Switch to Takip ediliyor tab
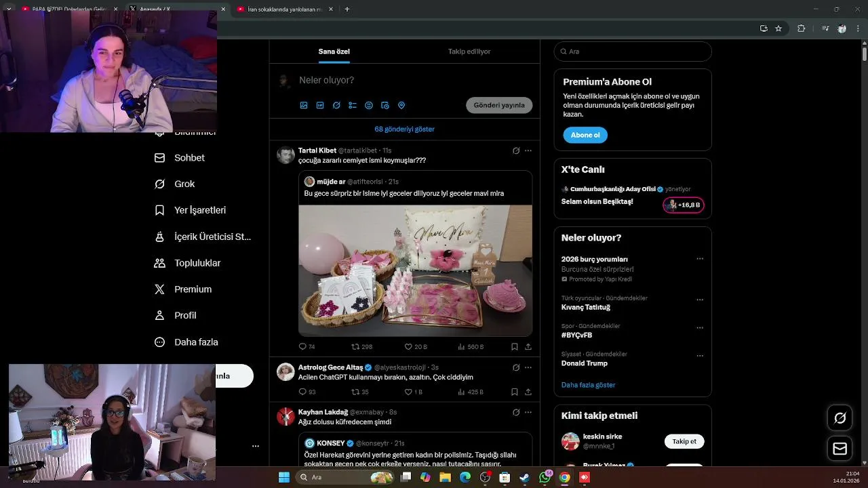Viewport: 868px width, 488px height. 469,52
